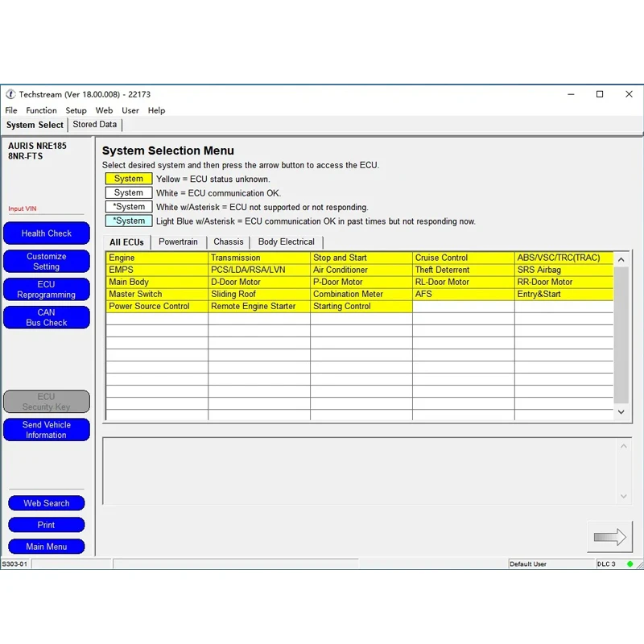Select PCS/LDA/RSA/LVN system
Viewport: 644px width, 644px height.
[x=259, y=270]
